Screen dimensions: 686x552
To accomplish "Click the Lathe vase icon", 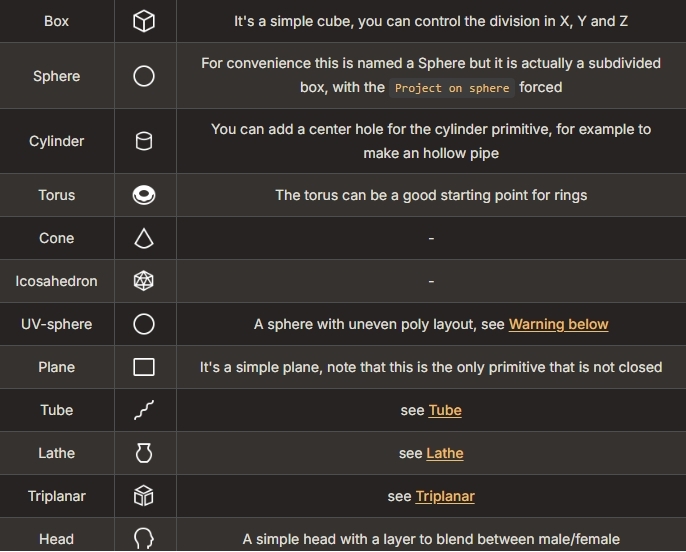I will (x=144, y=453).
